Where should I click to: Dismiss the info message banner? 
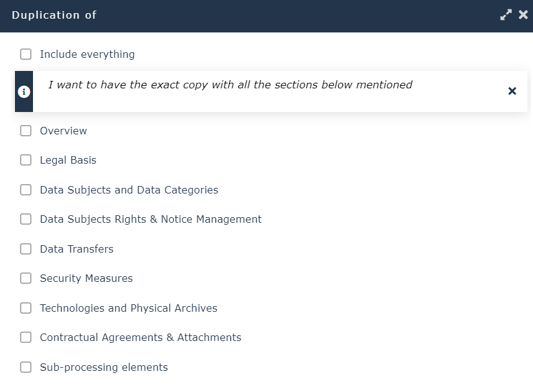pyautogui.click(x=512, y=91)
